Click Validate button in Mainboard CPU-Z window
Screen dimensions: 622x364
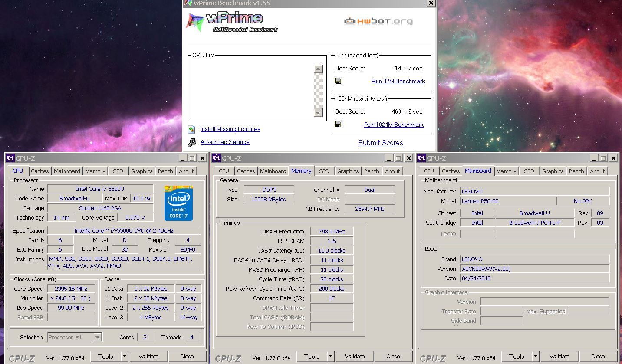point(559,357)
